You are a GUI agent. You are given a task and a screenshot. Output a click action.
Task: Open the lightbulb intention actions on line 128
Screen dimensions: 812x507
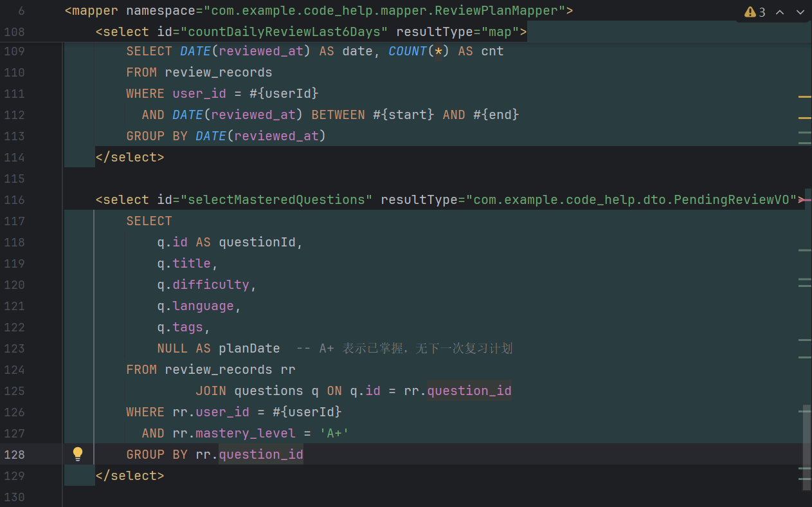pos(78,454)
